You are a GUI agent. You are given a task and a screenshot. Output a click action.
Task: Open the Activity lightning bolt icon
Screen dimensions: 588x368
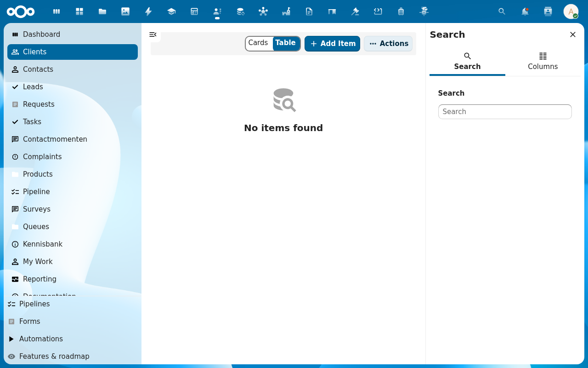point(148,11)
